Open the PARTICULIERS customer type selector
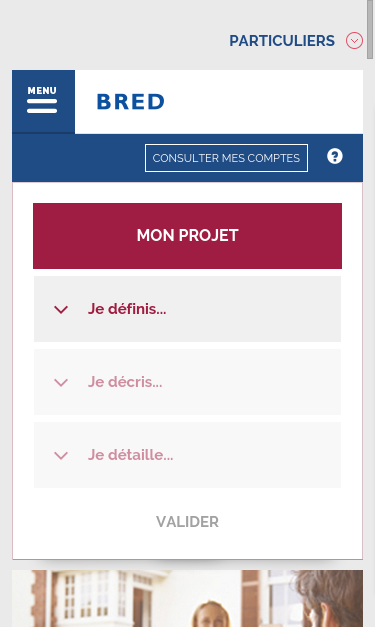Image resolution: width=375 pixels, height=627 pixels. [x=282, y=41]
